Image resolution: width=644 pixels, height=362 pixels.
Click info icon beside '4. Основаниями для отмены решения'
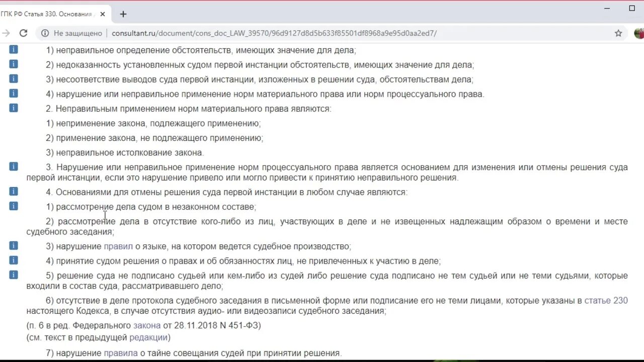pyautogui.click(x=14, y=191)
